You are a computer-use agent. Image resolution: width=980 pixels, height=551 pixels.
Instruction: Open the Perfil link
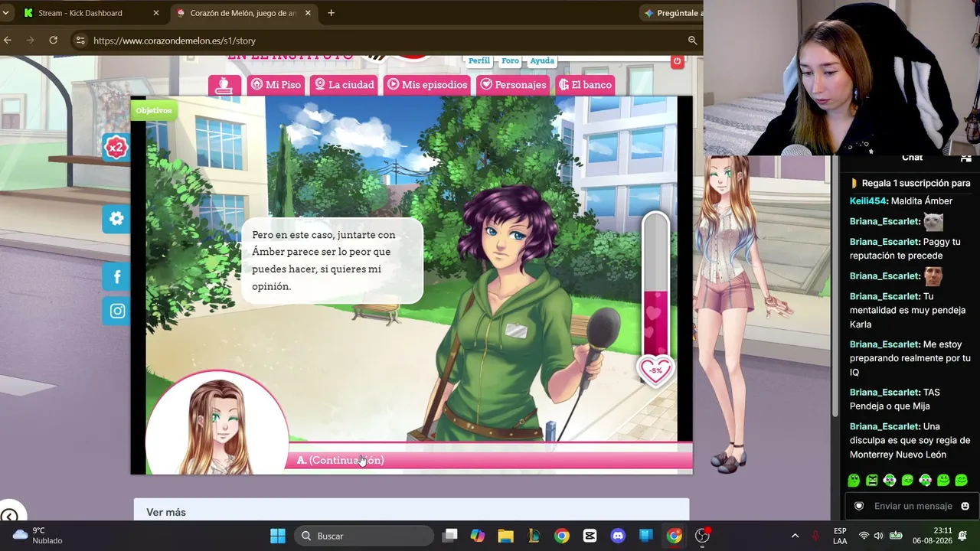pyautogui.click(x=479, y=61)
